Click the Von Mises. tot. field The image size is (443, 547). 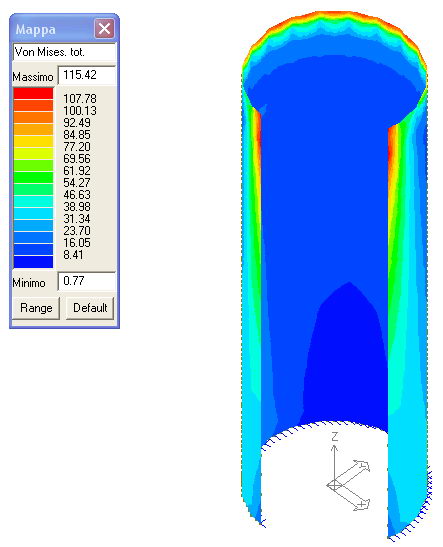pos(65,52)
